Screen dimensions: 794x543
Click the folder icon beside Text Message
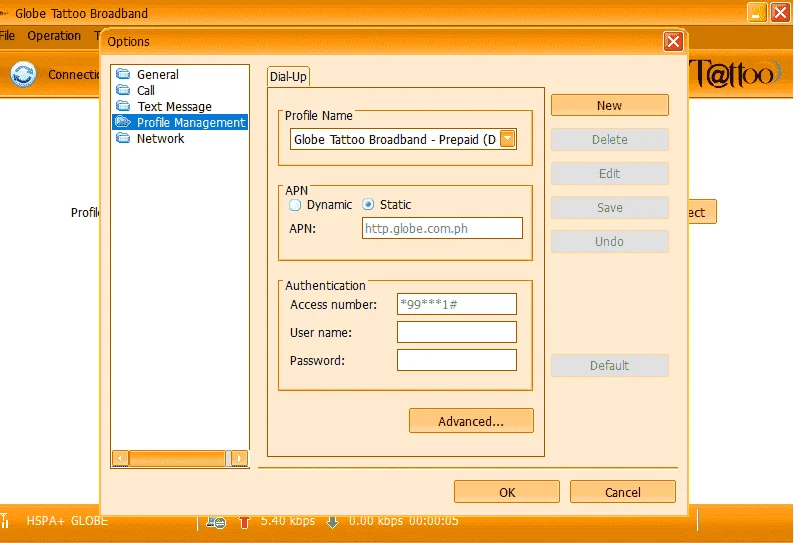[x=123, y=106]
